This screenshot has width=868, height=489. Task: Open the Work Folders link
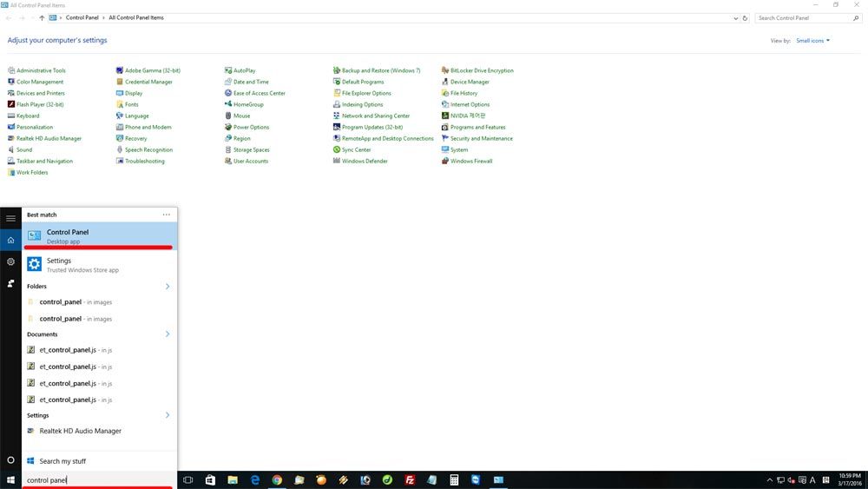coord(32,172)
